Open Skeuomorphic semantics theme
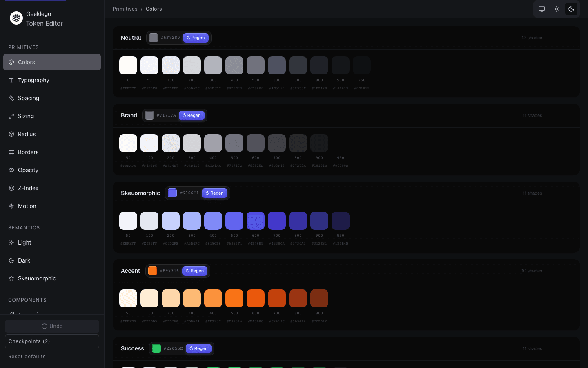Image resolution: width=588 pixels, height=368 pixels. [52, 278]
